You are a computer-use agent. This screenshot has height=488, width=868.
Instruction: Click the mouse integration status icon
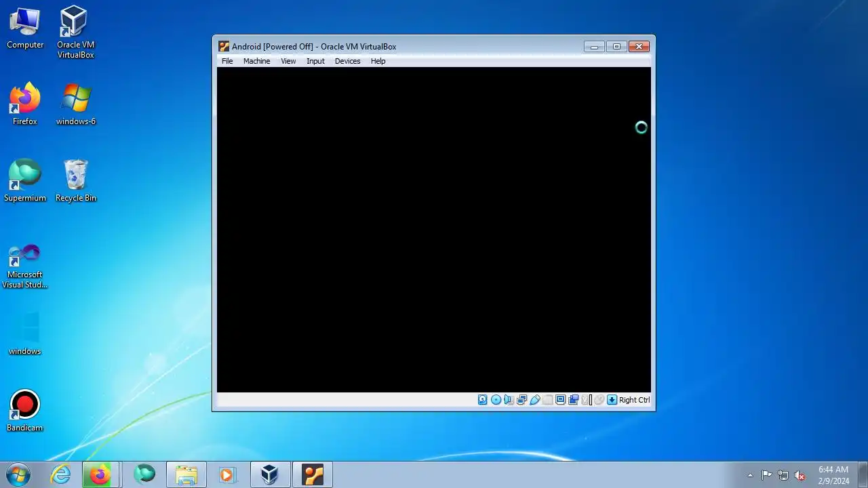[599, 400]
